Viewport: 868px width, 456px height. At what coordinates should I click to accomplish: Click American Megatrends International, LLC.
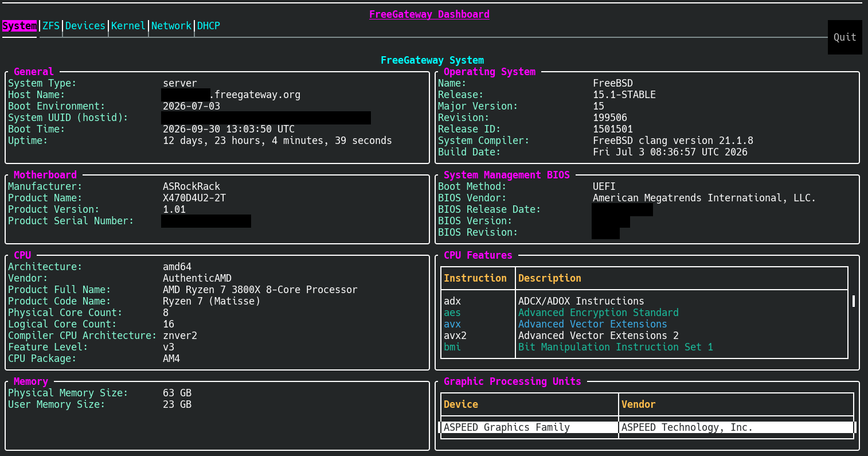[x=705, y=198]
